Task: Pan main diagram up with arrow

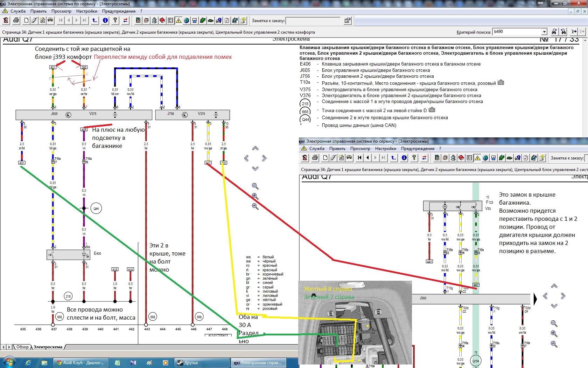Action: click(255, 148)
